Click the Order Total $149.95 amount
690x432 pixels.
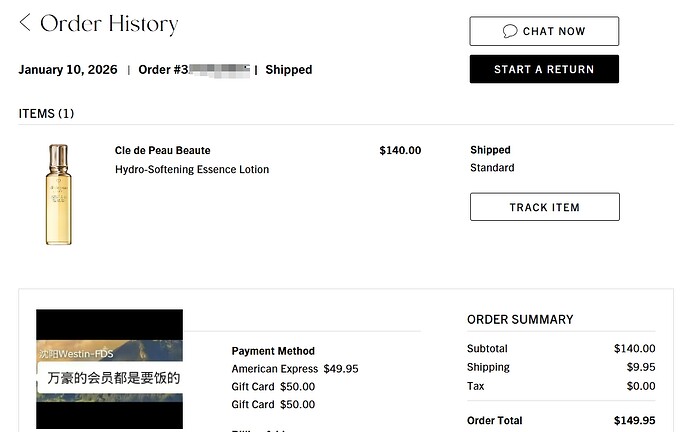[x=634, y=421]
